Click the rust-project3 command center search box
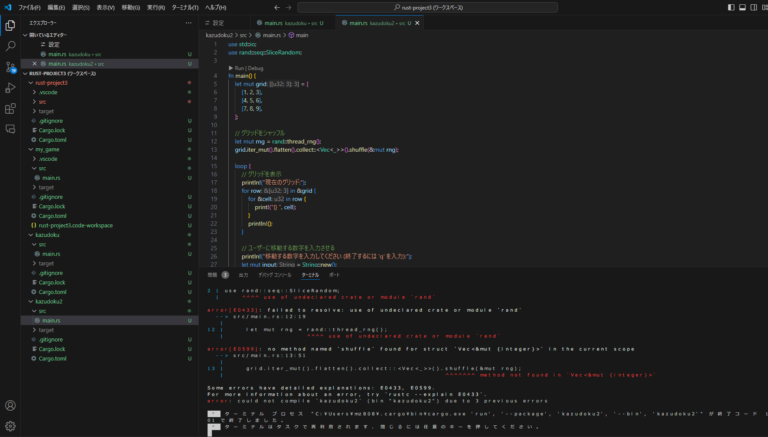 432,7
